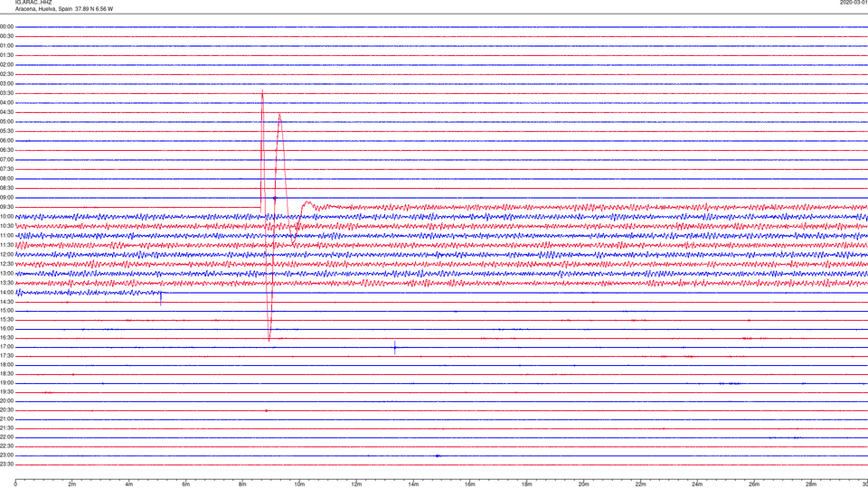This screenshot has width=868, height=488.
Task: Click the 10m axis tick label
Action: click(x=299, y=484)
